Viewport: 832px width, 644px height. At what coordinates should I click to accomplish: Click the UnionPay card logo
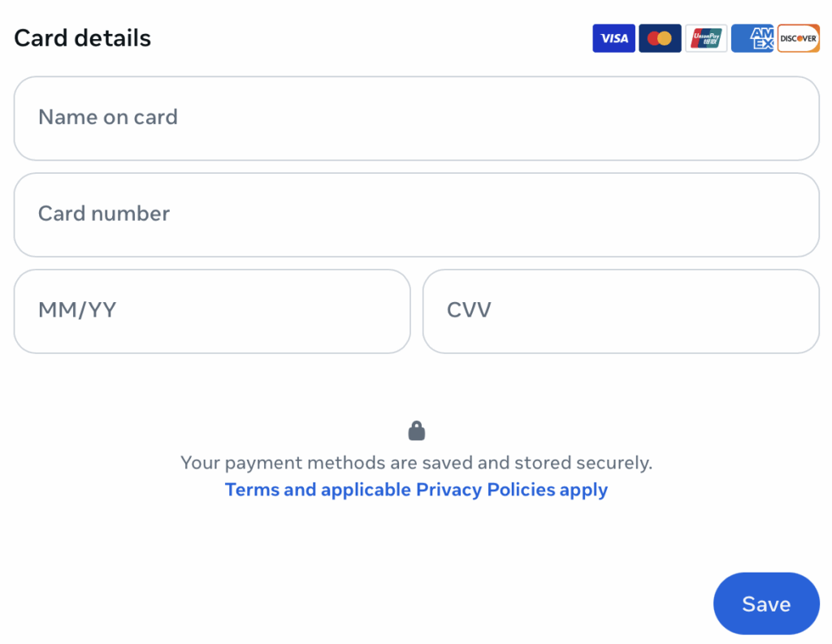click(706, 38)
